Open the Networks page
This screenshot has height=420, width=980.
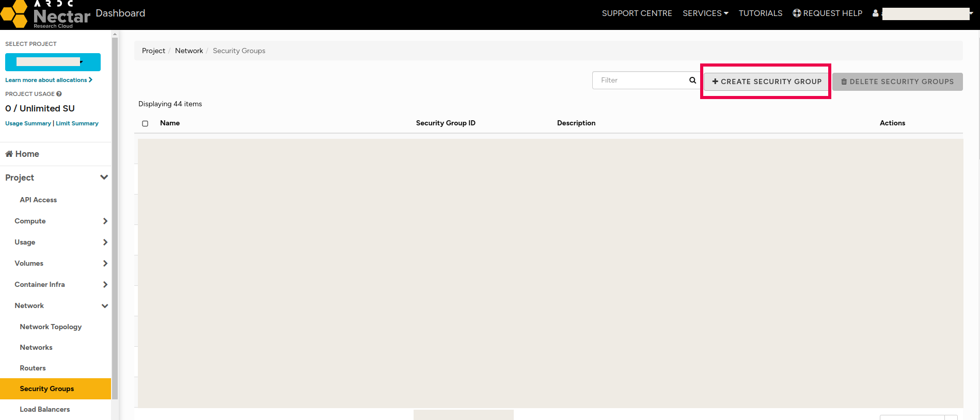pyautogui.click(x=36, y=347)
